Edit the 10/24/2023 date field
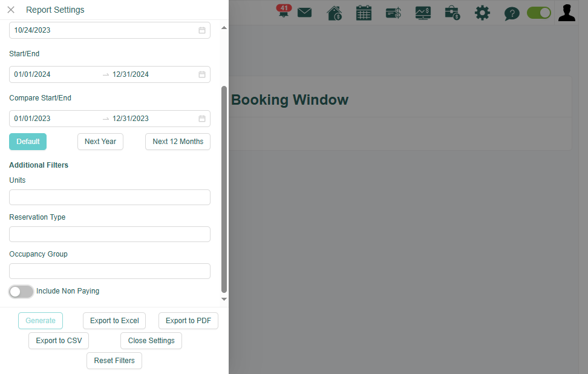 [x=109, y=30]
